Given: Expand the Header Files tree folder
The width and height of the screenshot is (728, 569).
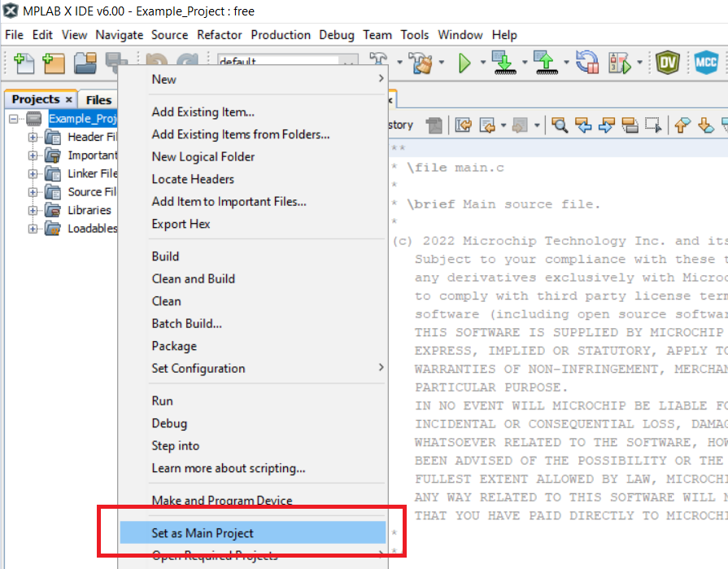Looking at the screenshot, I should coord(33,137).
